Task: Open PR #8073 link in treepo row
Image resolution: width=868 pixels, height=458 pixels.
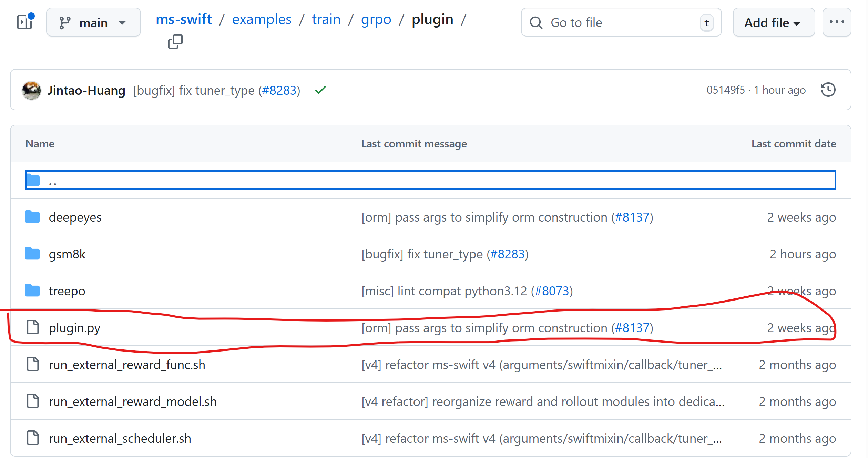Action: (552, 291)
